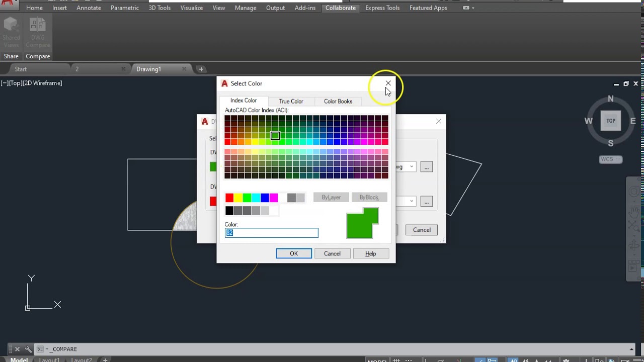Screen dimensions: 644x362
Task: Open command line customize wrench icon
Action: click(x=28, y=349)
